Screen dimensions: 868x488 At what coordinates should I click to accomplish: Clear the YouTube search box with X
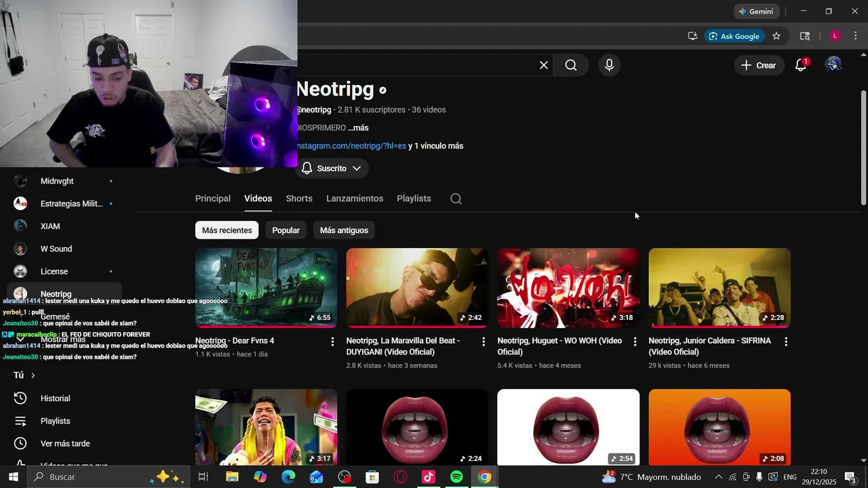tap(544, 65)
